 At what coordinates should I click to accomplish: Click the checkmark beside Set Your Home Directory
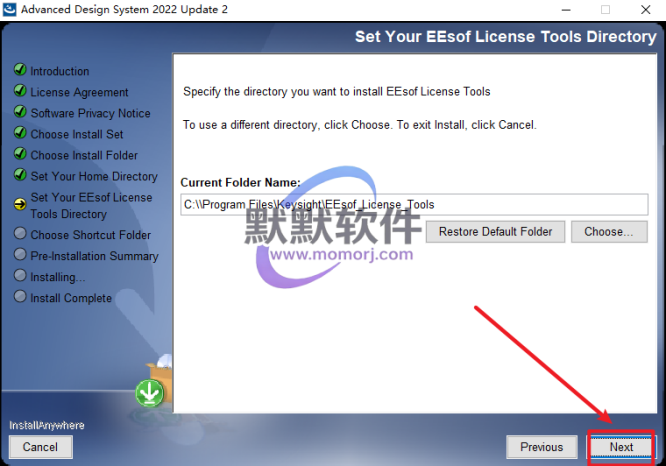(x=20, y=175)
